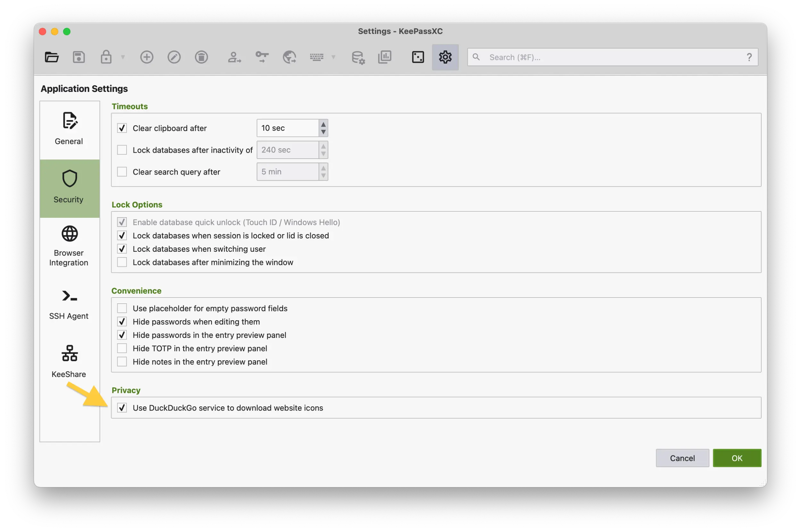The width and height of the screenshot is (801, 532).
Task: Open a database file
Action: pos(52,57)
